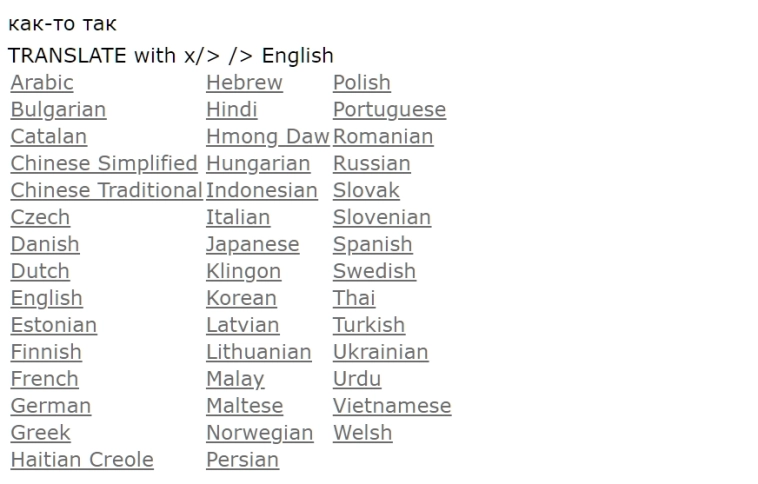Click the Persian link

tap(242, 461)
